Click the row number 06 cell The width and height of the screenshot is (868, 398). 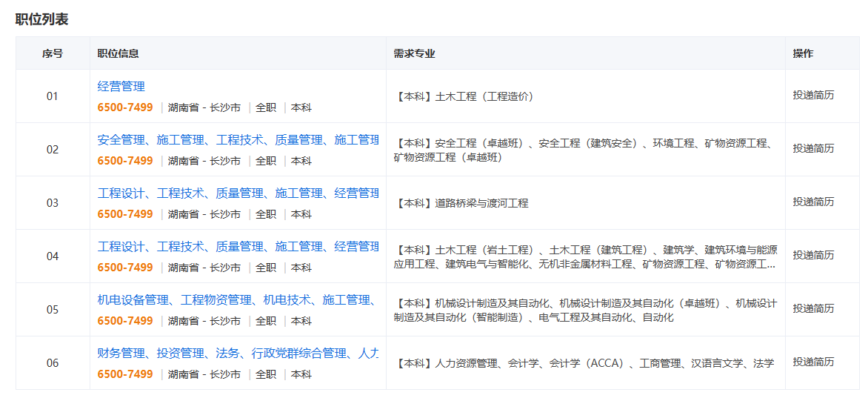coord(53,363)
